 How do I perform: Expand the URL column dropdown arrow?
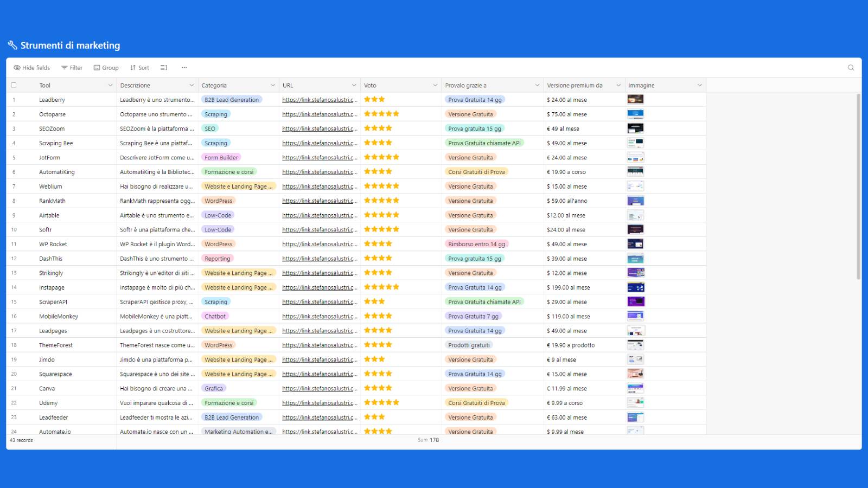pos(354,85)
